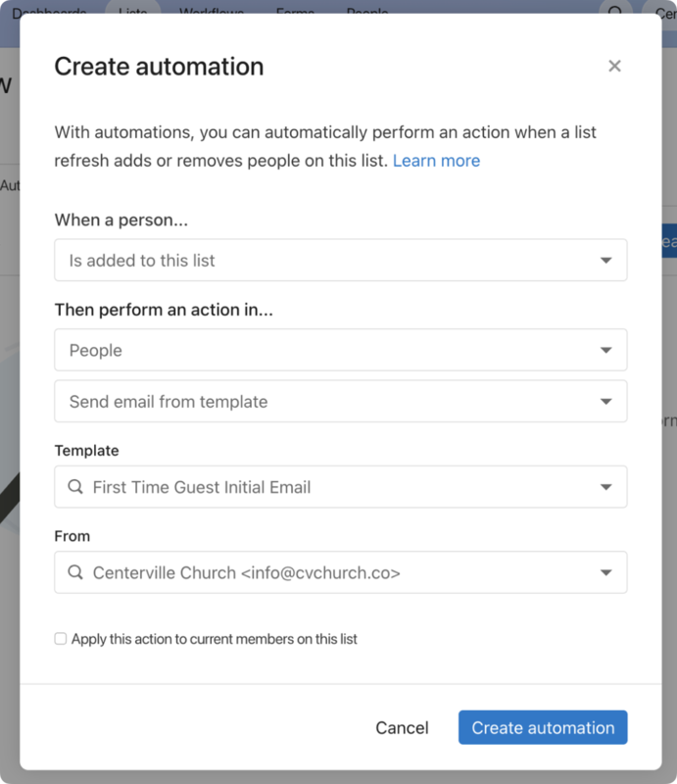Switch to the Lists menu item
677x784 pixels.
(x=132, y=13)
